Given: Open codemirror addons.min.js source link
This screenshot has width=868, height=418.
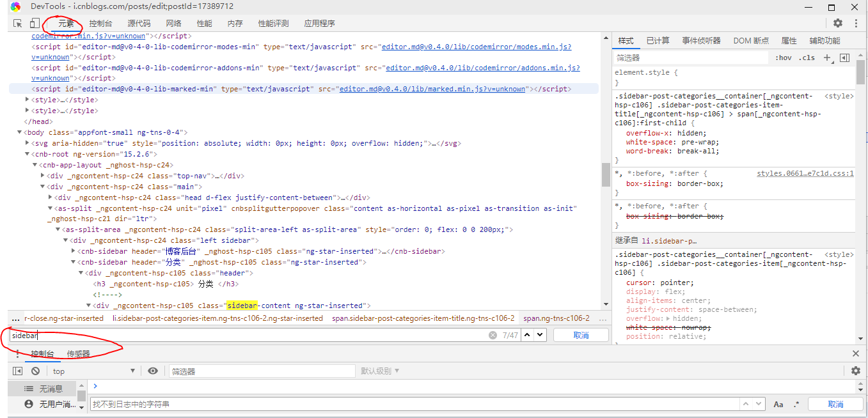Looking at the screenshot, I should coord(483,68).
